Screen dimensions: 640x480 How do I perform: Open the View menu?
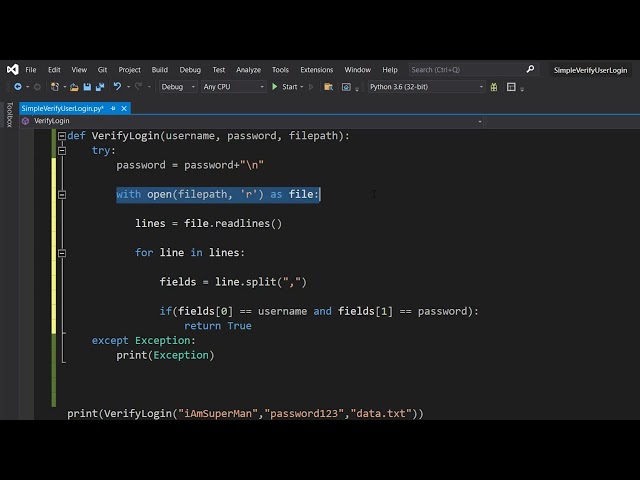point(79,70)
